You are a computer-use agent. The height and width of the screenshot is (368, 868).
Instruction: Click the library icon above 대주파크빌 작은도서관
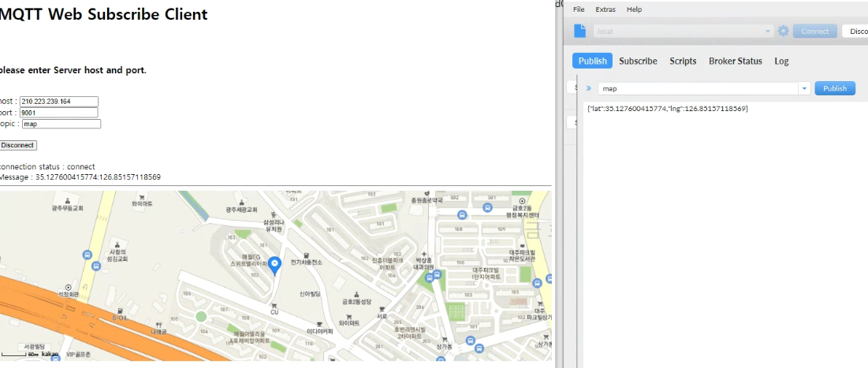pyautogui.click(x=522, y=245)
